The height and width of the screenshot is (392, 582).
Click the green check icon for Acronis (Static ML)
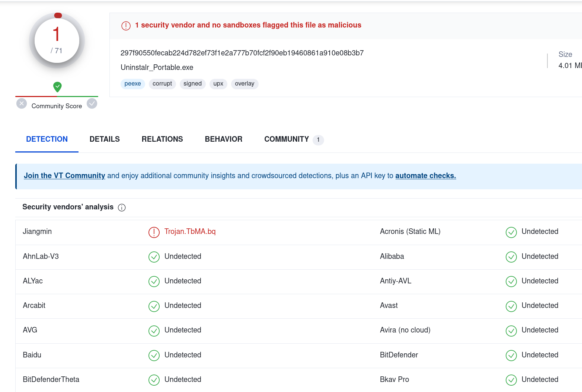point(511,232)
